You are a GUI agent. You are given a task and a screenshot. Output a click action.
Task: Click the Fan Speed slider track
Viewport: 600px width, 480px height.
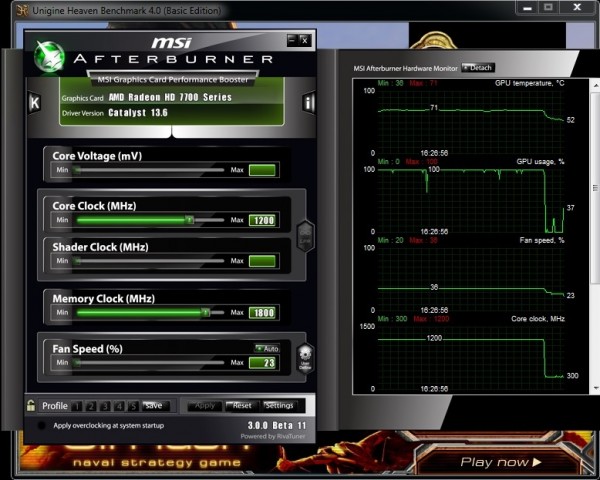point(150,362)
